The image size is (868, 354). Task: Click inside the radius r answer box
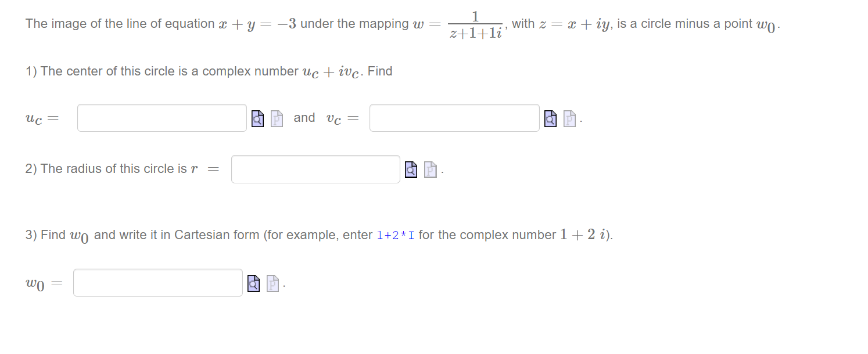315,168
